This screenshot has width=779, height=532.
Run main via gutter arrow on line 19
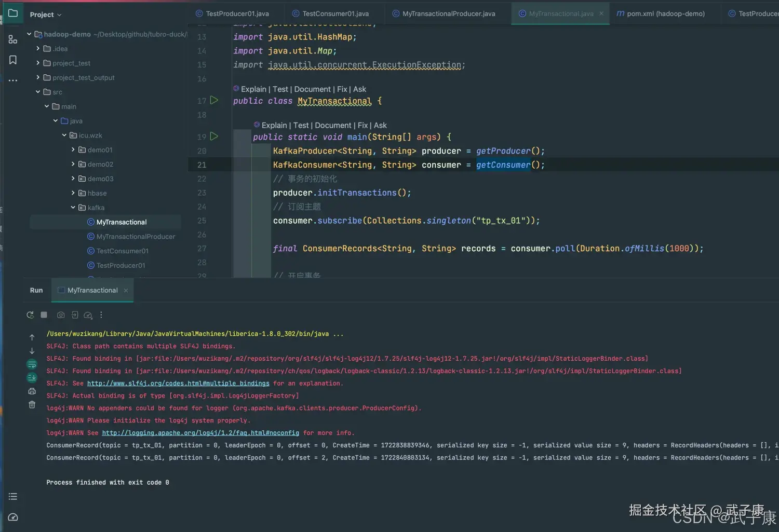coord(214,137)
